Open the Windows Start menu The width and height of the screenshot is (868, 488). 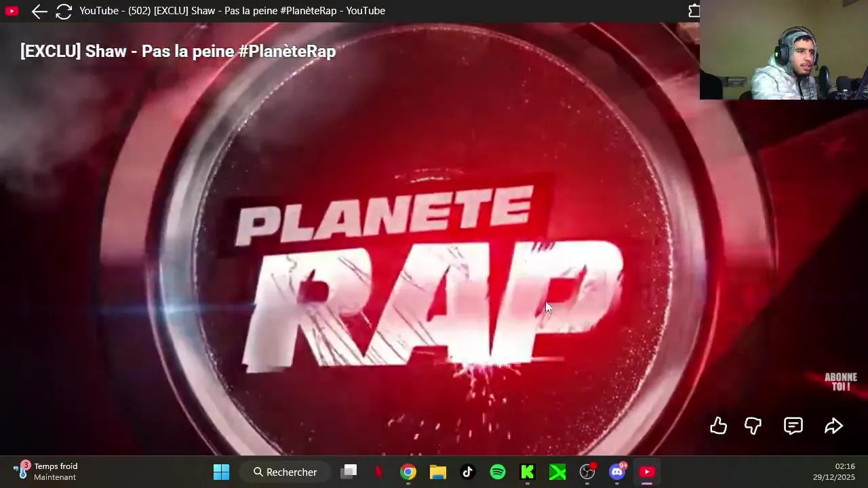pos(221,472)
